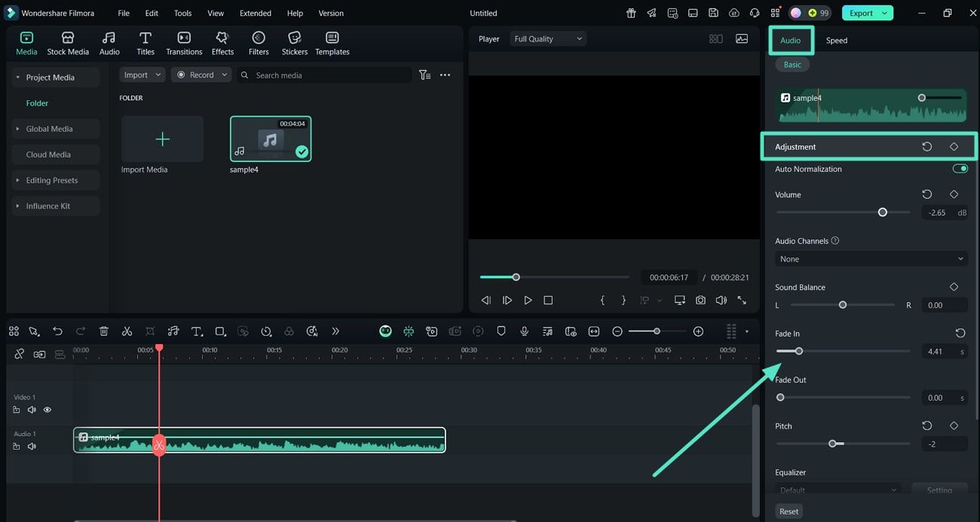Click the mark in bracket icon

tap(602, 300)
